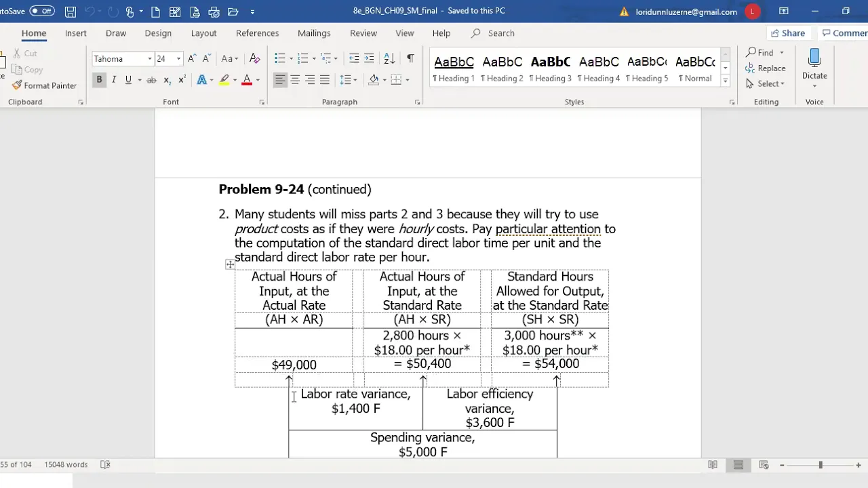
Task: Sort the selection alphabetically
Action: pos(389,59)
